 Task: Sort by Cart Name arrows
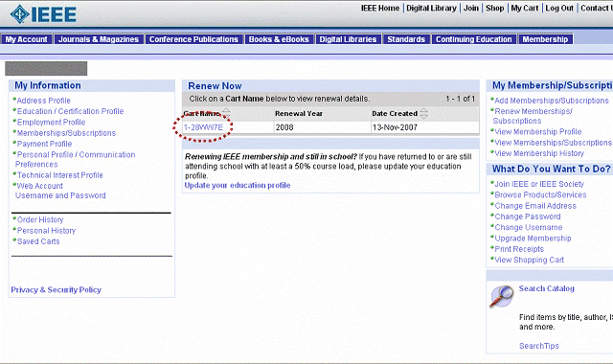pyautogui.click(x=226, y=113)
